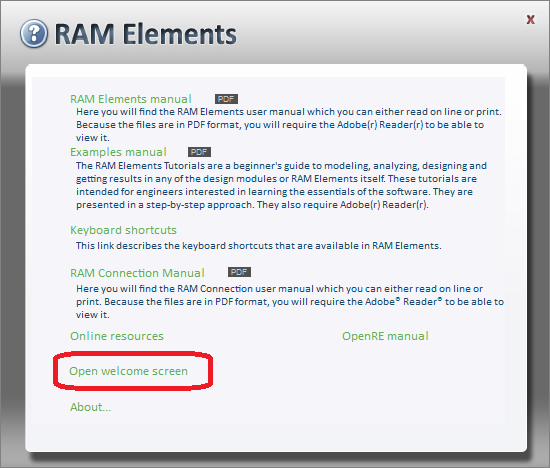Click the RAM Elements Tutorials description paragraph
The image size is (550, 468).
pos(281,185)
